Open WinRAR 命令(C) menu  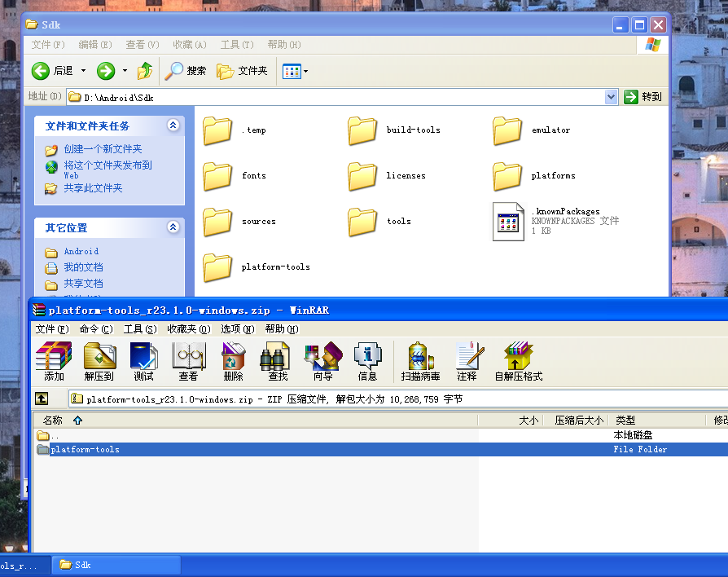(96, 329)
